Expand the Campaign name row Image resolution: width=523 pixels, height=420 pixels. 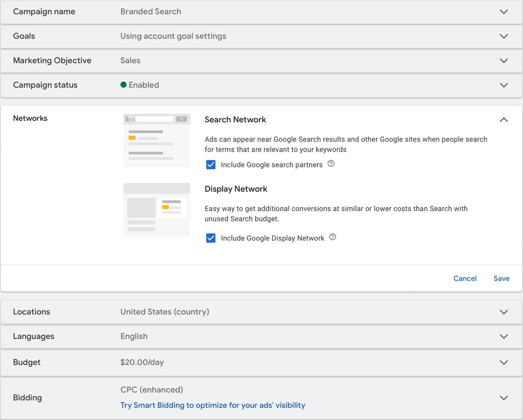click(503, 12)
